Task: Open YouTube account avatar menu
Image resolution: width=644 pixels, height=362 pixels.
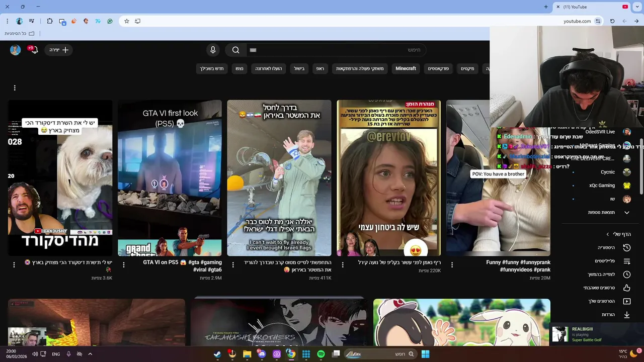Action: [15, 50]
